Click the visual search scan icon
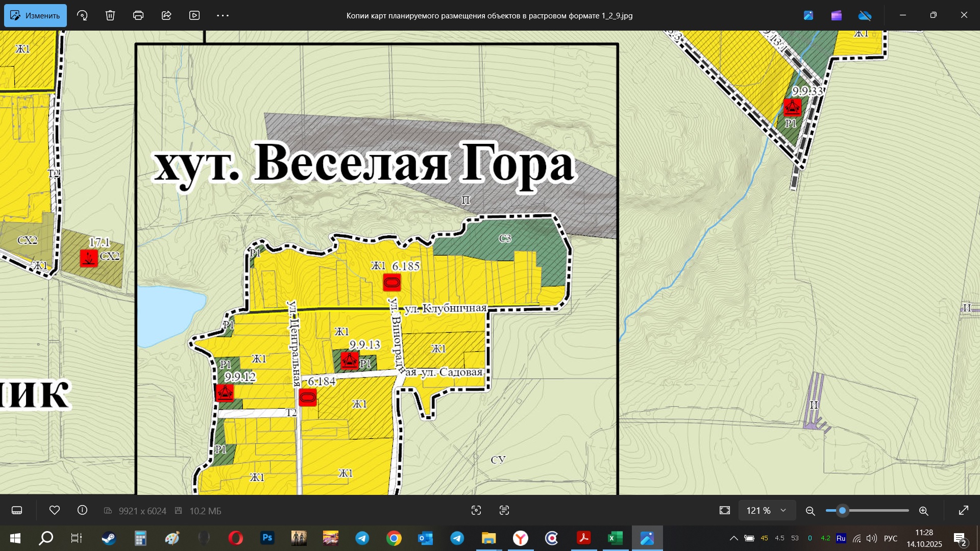The width and height of the screenshot is (980, 551). 476,511
